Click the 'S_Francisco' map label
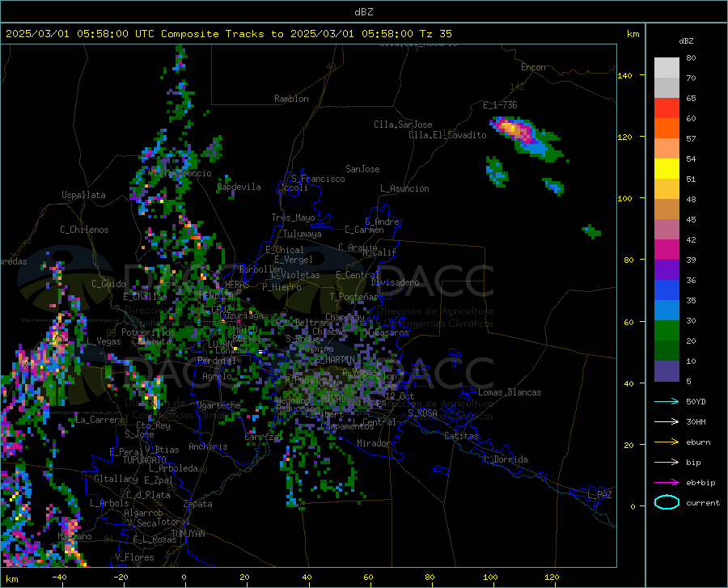This screenshot has width=728, height=588. [x=318, y=179]
